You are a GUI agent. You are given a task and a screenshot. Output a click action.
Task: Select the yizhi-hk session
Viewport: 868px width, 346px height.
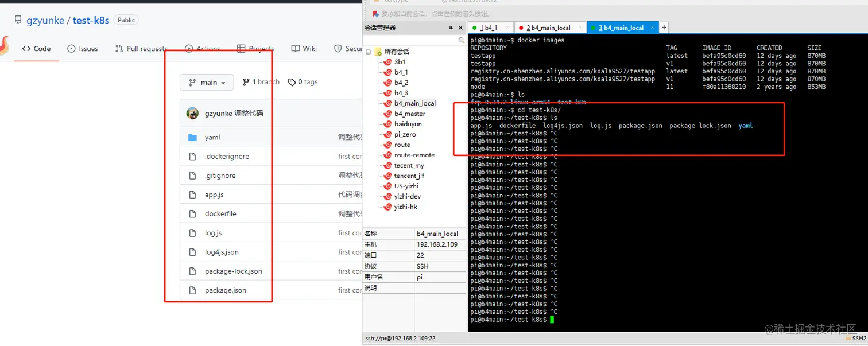coord(406,207)
